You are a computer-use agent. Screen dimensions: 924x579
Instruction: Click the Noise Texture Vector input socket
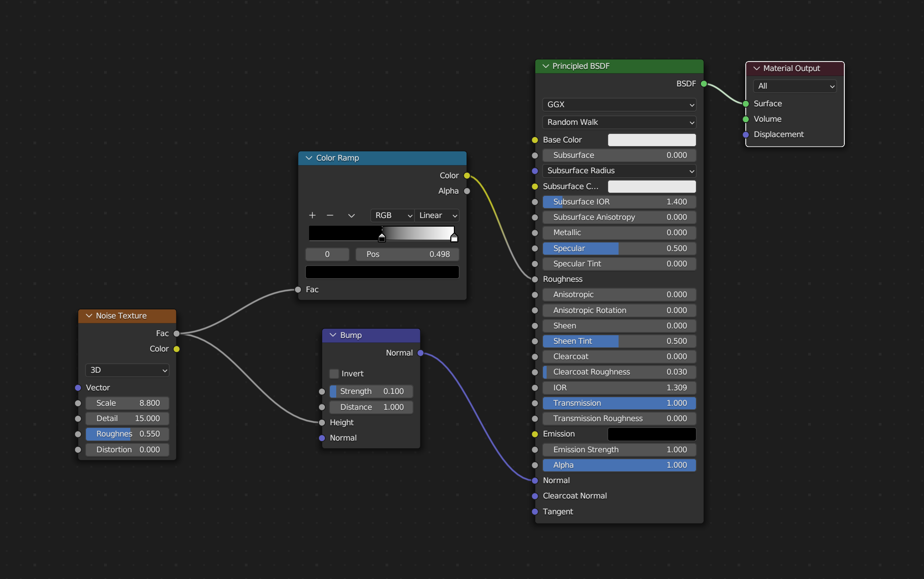pos(78,388)
